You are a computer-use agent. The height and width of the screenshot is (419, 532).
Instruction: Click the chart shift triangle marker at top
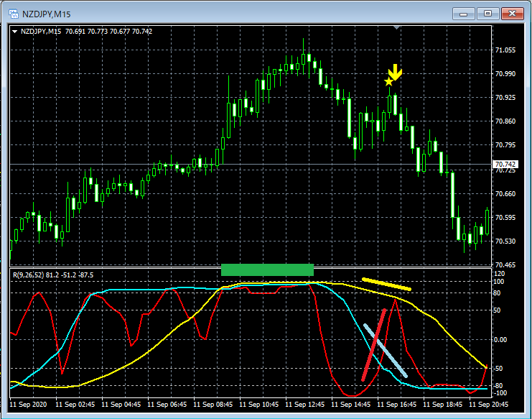point(396,27)
